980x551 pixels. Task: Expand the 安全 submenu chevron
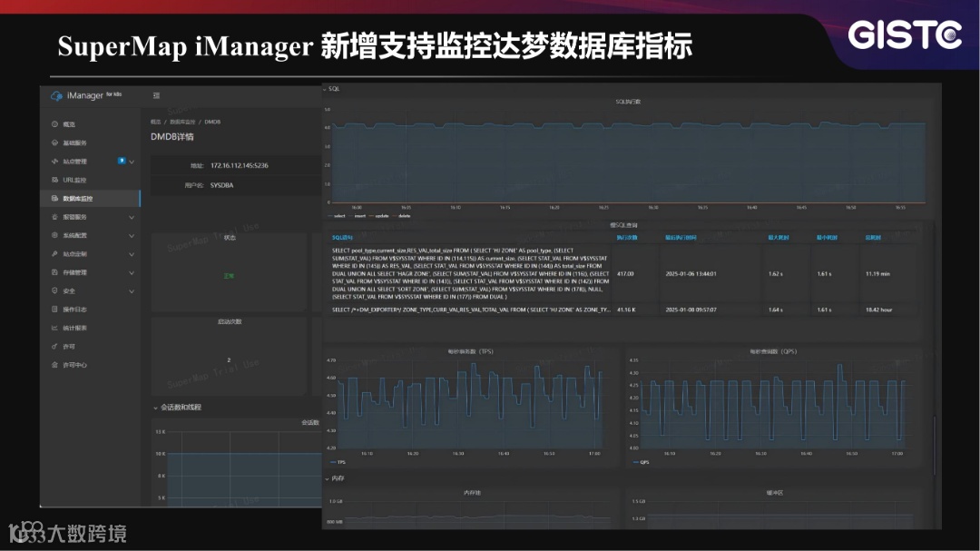pyautogui.click(x=132, y=291)
